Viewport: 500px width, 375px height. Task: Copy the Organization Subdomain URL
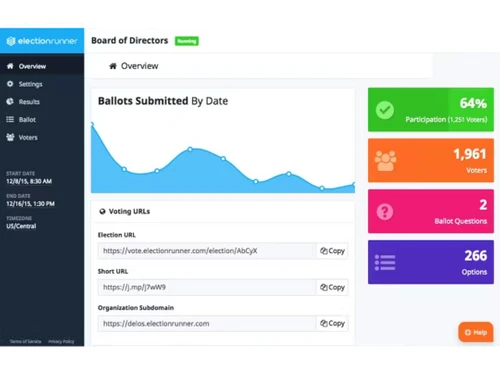point(332,323)
